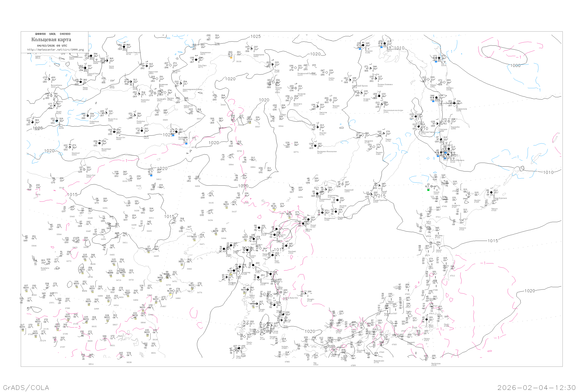588x392 pixels.
Task: Click the QHHH98 UAOL 040900 header code
Action: click(x=53, y=34)
